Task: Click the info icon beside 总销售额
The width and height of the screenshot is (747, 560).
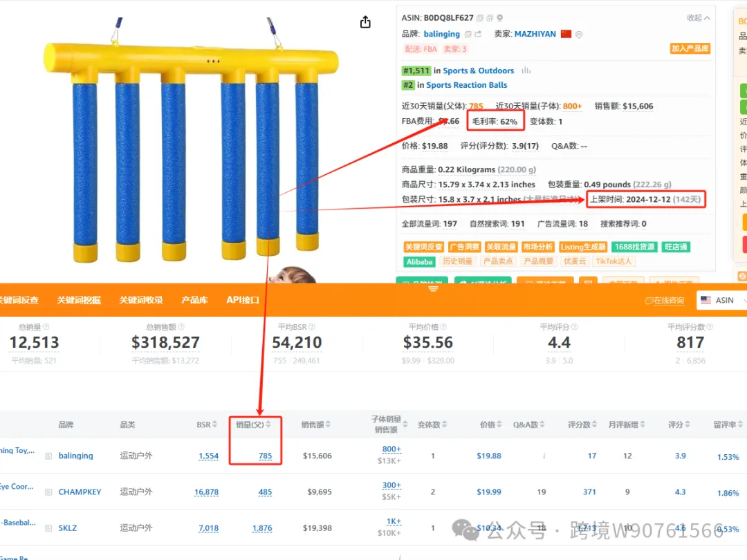Action: 181,326
